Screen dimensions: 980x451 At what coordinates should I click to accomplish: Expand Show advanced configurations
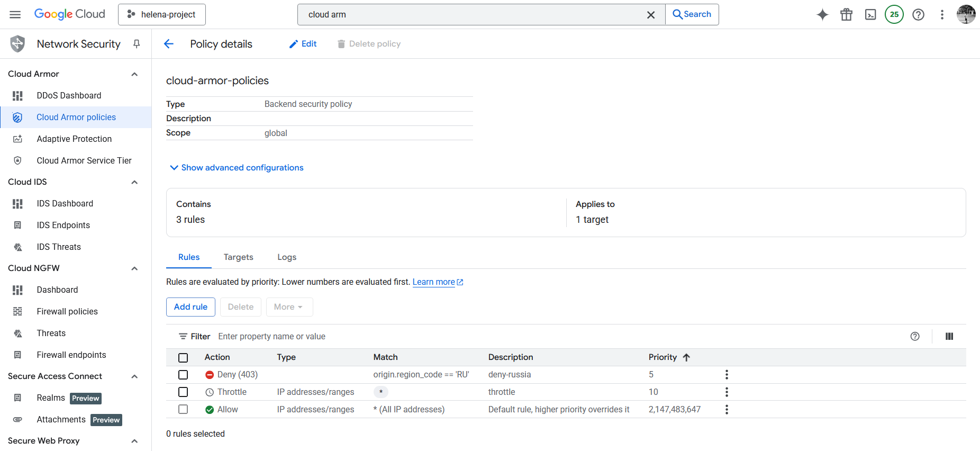coord(237,168)
